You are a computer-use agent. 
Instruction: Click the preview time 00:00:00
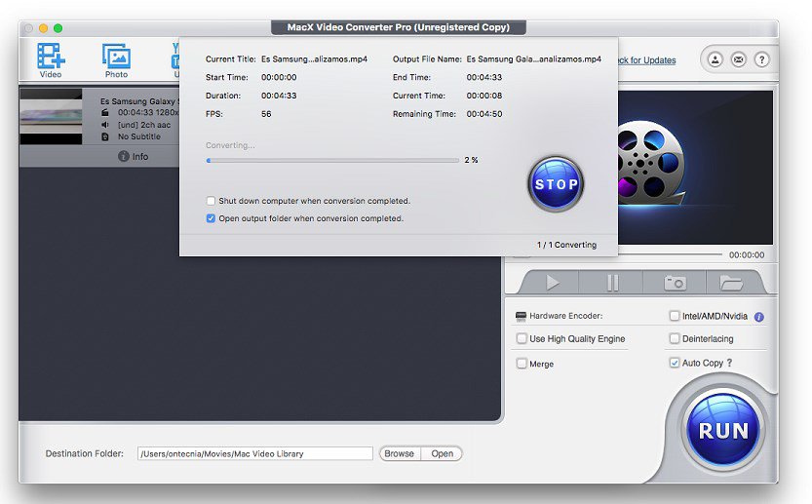tap(747, 254)
